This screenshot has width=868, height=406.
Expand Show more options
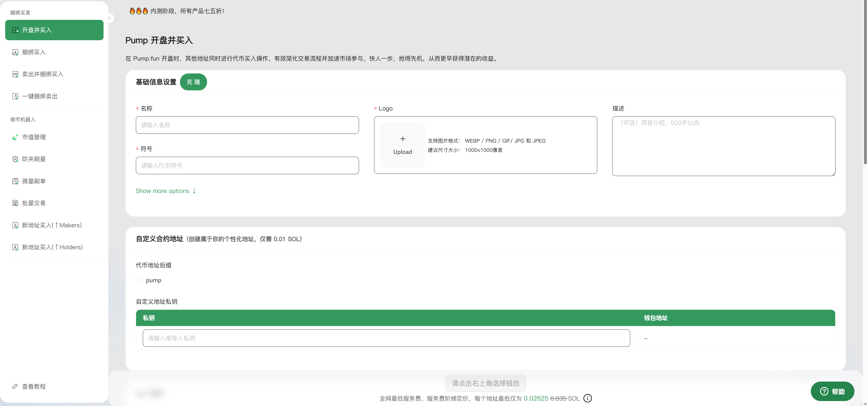[165, 191]
